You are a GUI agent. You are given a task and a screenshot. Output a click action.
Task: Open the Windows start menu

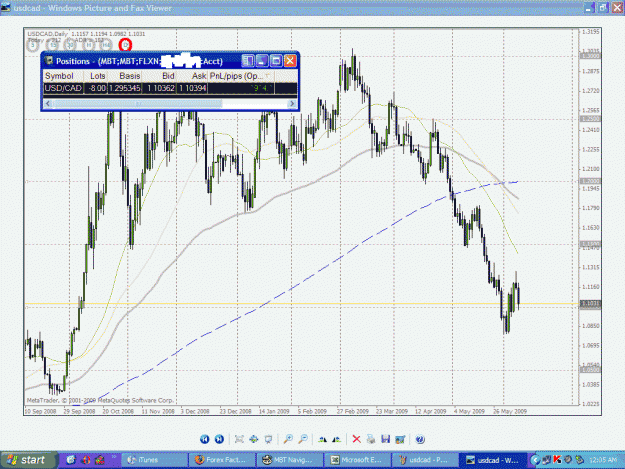point(28,460)
